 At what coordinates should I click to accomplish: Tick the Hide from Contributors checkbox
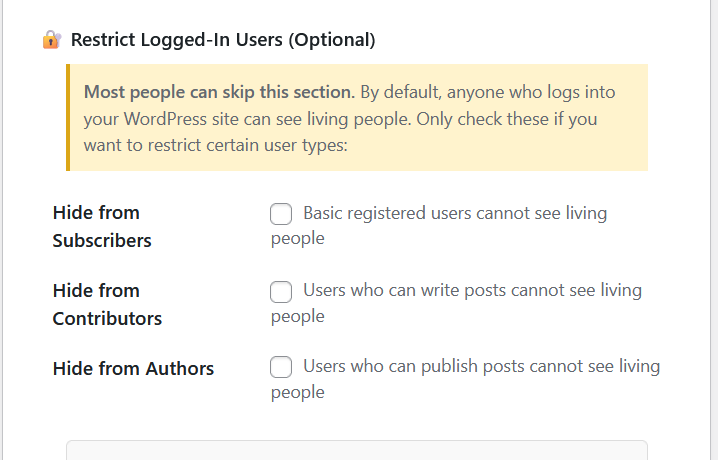tap(282, 292)
